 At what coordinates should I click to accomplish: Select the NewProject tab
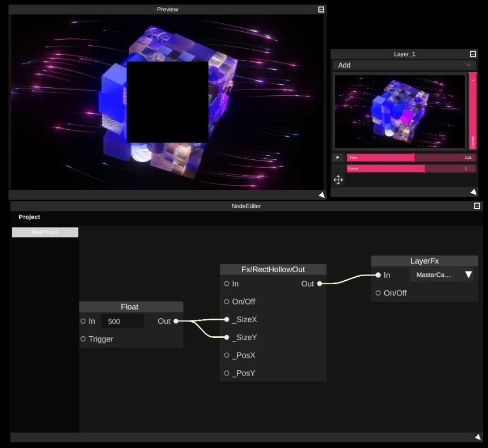point(45,232)
